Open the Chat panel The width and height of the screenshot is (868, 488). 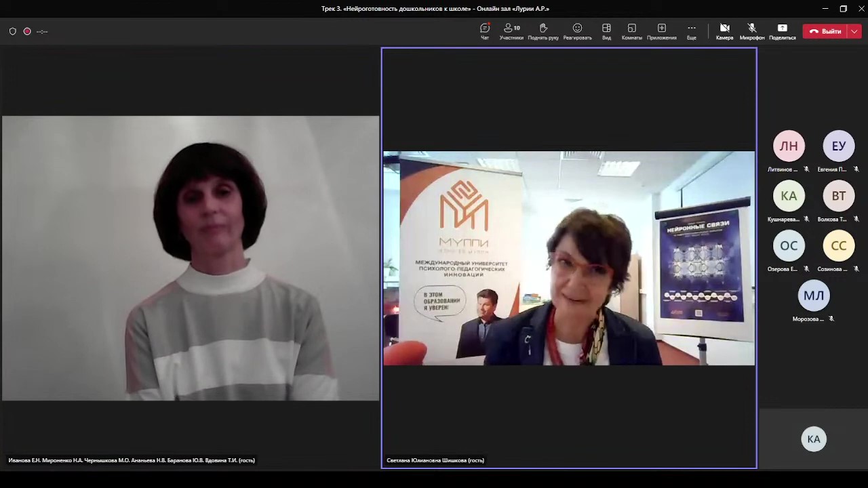tap(485, 31)
